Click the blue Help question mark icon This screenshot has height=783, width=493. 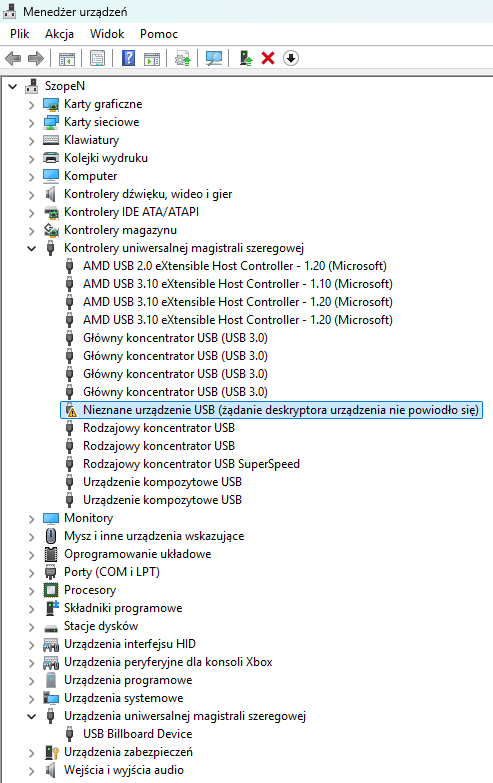click(128, 58)
